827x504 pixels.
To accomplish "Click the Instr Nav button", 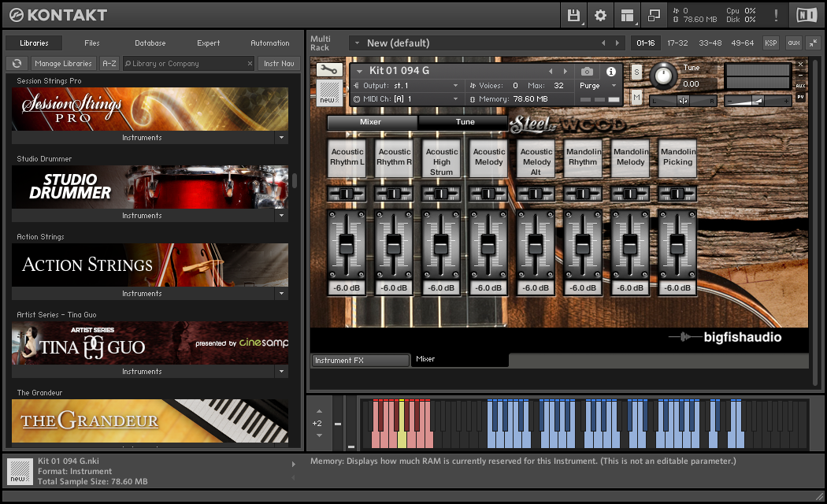I will (x=279, y=64).
